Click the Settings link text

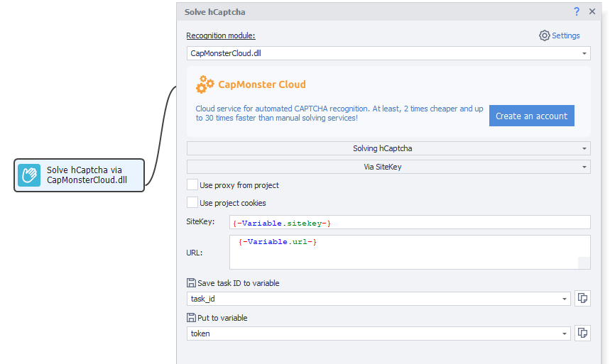(x=566, y=35)
